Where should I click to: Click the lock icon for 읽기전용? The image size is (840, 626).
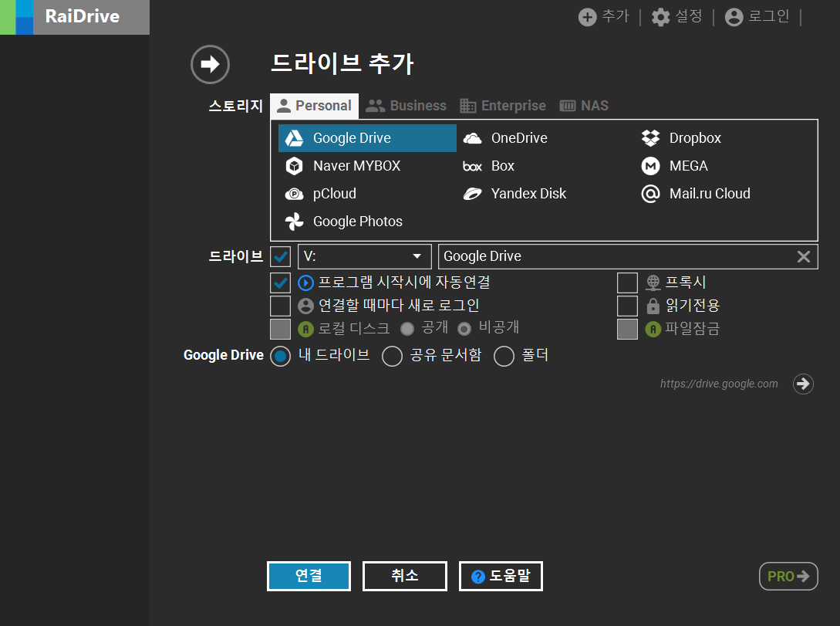pyautogui.click(x=653, y=306)
